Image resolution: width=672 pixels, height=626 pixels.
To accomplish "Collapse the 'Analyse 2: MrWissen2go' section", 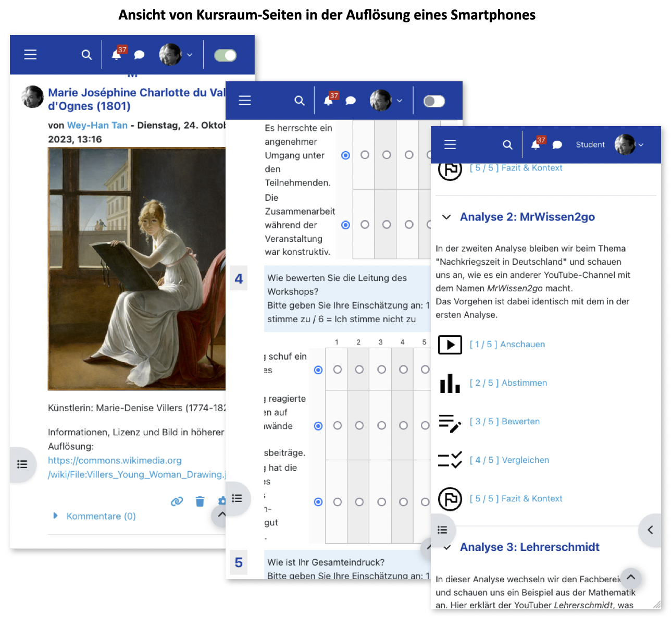I will [x=446, y=217].
